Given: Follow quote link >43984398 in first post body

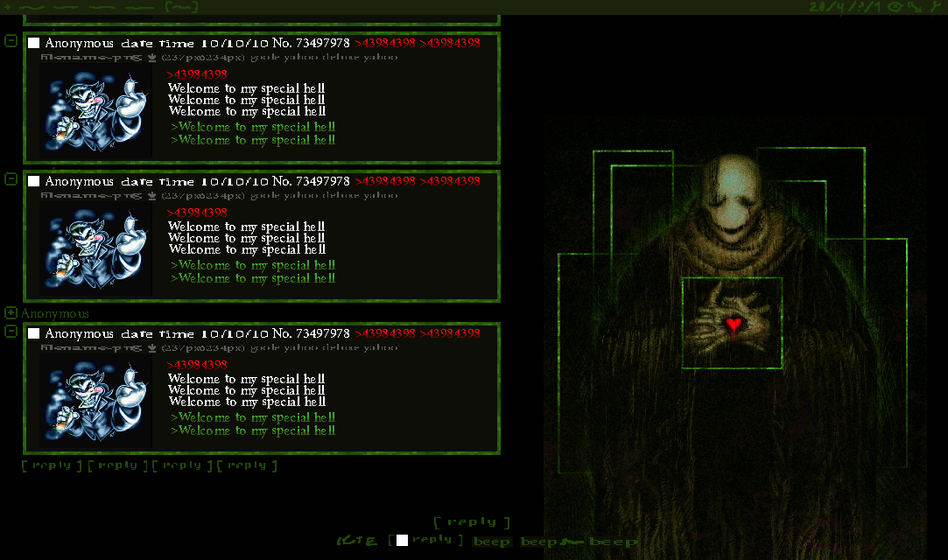Looking at the screenshot, I should click(x=197, y=74).
